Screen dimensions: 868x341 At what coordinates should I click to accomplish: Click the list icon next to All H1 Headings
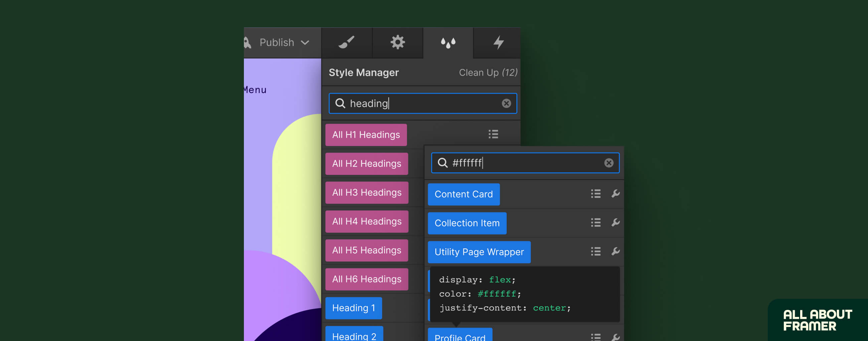(x=493, y=134)
